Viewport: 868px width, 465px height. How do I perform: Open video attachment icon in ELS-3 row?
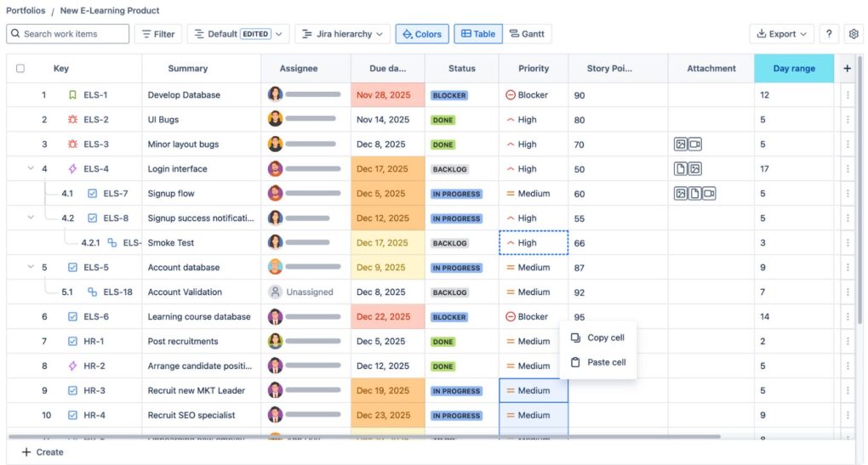694,145
